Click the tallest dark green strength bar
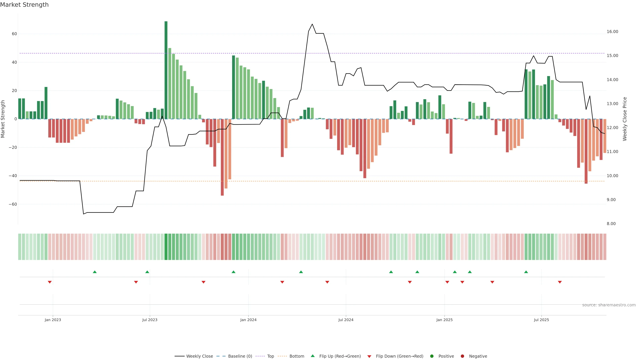Image resolution: width=644 pixels, height=362 pixels. [166, 70]
